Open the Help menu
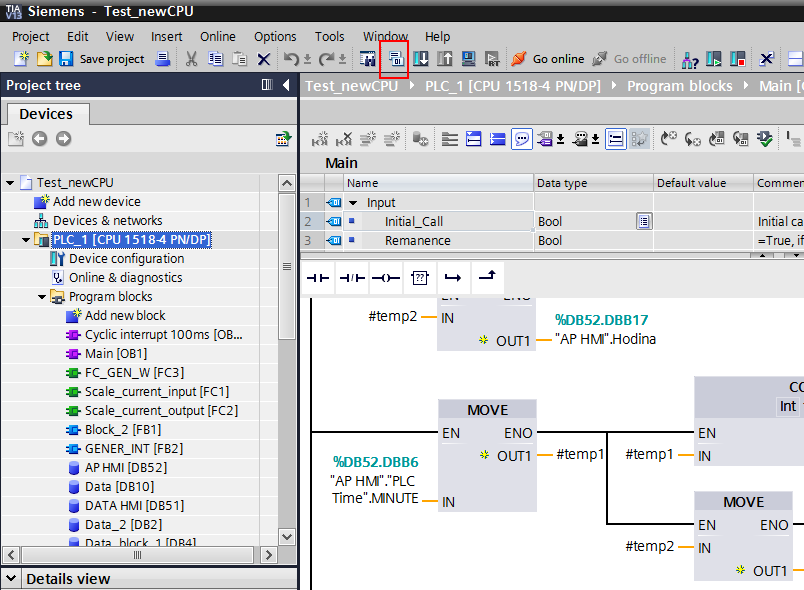The height and width of the screenshot is (590, 804). [x=437, y=36]
